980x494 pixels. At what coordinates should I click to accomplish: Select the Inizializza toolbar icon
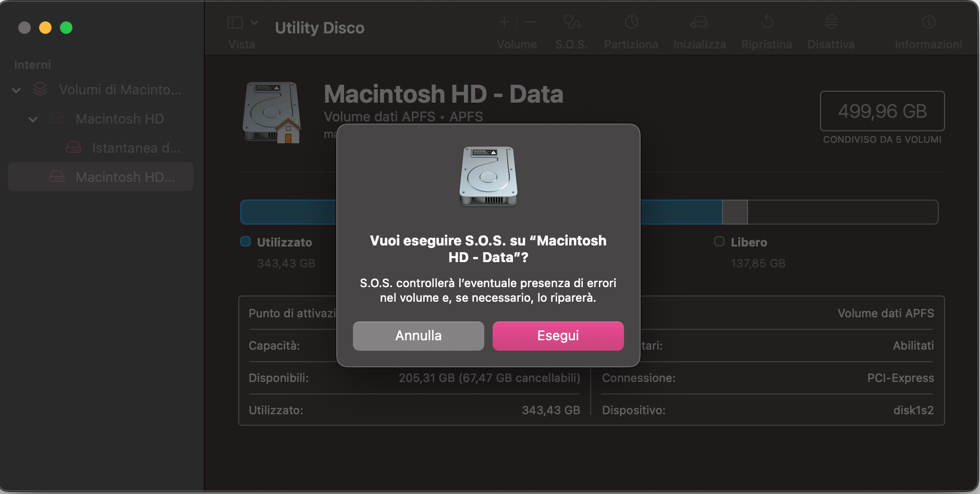point(700,29)
